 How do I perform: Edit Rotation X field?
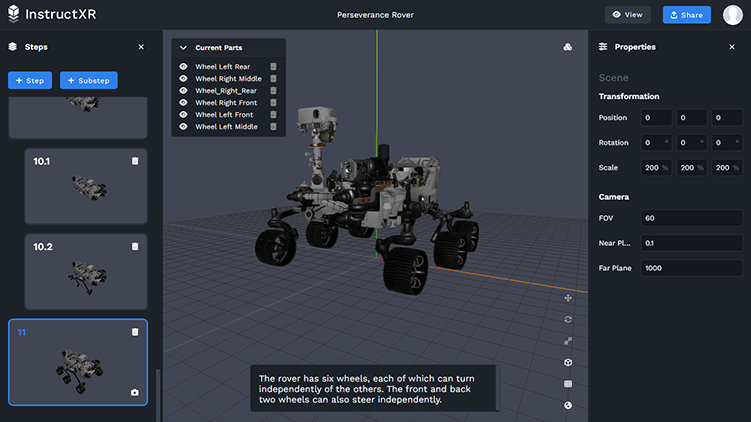656,142
